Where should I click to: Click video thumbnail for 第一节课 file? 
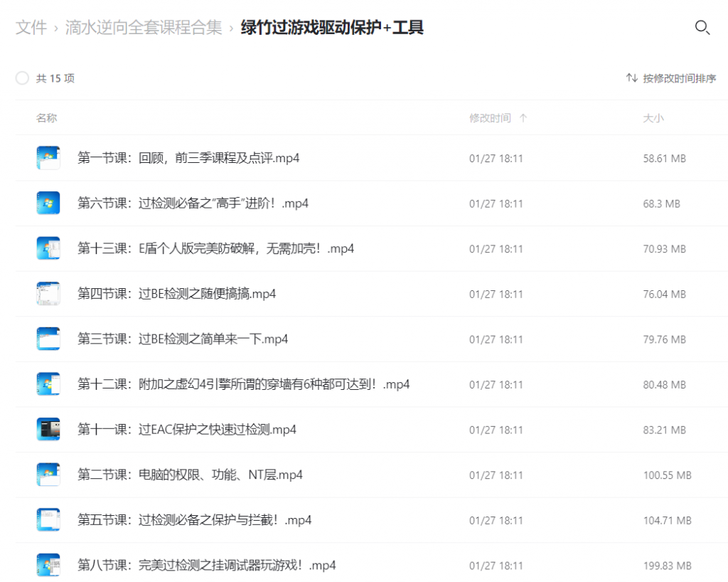pos(48,158)
